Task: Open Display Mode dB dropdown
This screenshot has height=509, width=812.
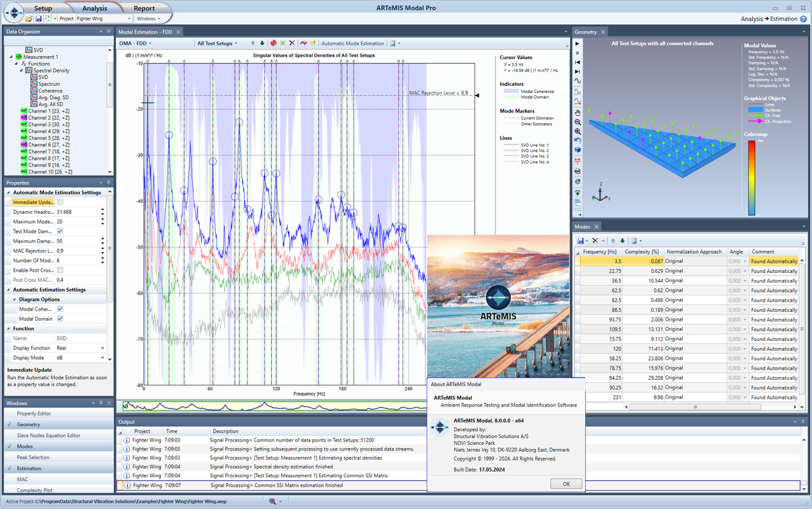Action: [103, 358]
